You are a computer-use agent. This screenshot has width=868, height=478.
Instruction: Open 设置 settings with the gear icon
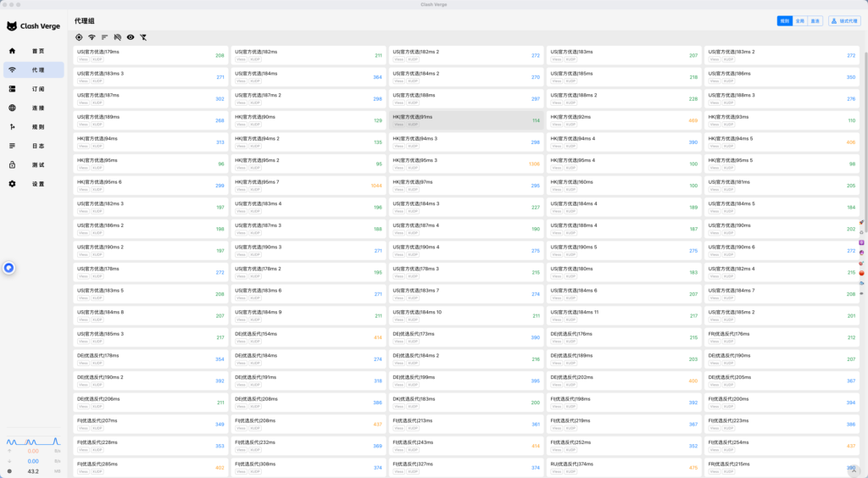[x=34, y=184]
